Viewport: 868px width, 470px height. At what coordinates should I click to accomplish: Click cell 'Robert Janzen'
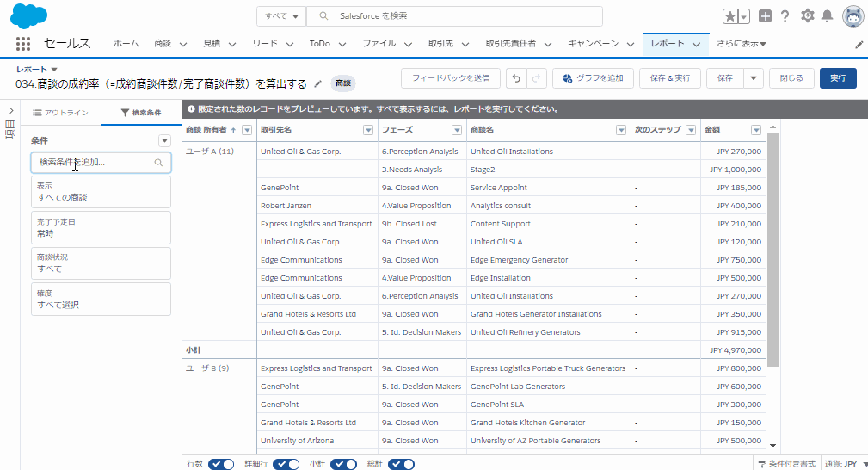click(x=286, y=206)
